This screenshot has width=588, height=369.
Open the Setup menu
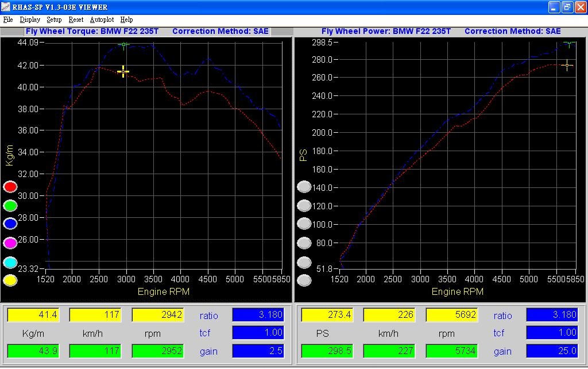click(54, 19)
